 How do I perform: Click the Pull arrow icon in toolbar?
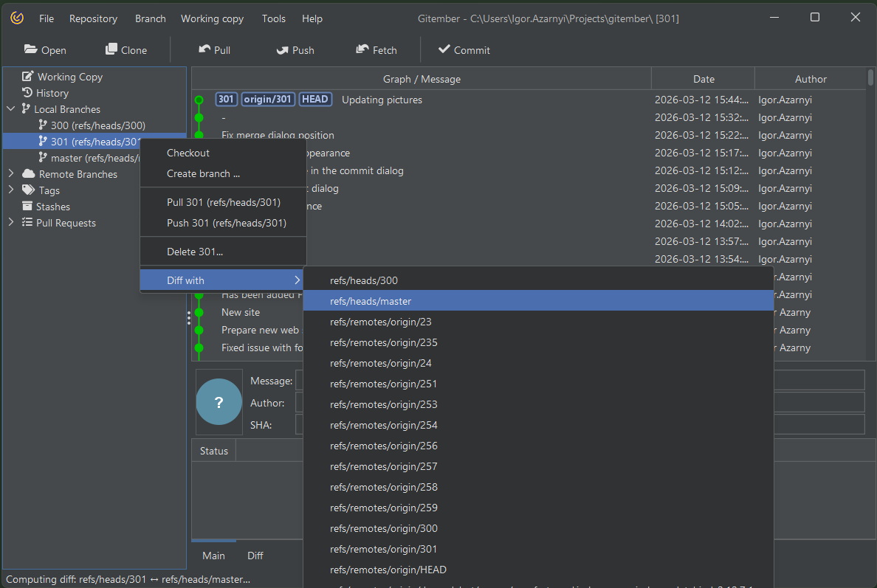tap(204, 49)
